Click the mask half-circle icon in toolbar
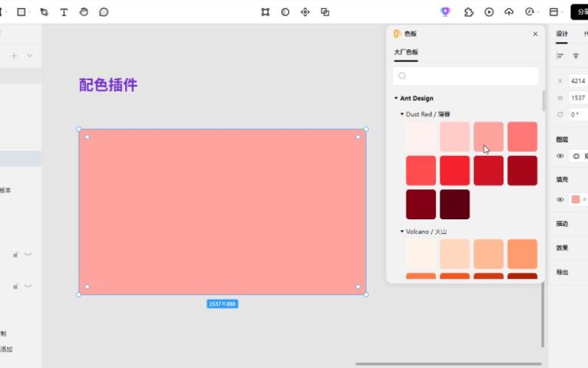This screenshot has height=368, width=588. tap(285, 12)
